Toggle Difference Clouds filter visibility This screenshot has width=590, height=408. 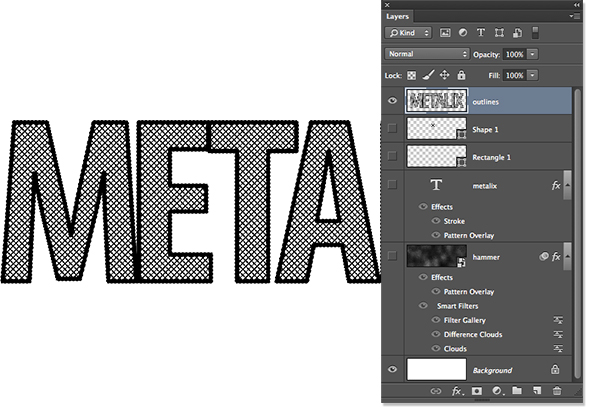pos(436,334)
